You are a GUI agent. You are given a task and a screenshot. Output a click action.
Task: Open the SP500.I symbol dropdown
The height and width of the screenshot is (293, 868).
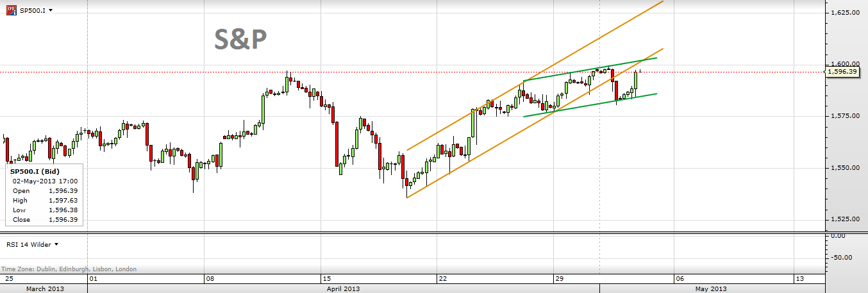click(51, 11)
